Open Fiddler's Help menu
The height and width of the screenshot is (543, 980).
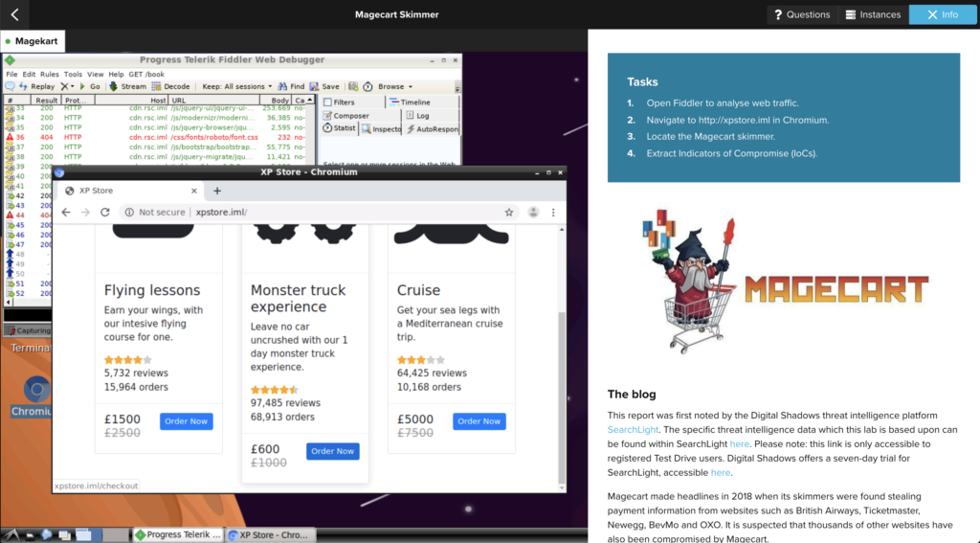point(116,74)
